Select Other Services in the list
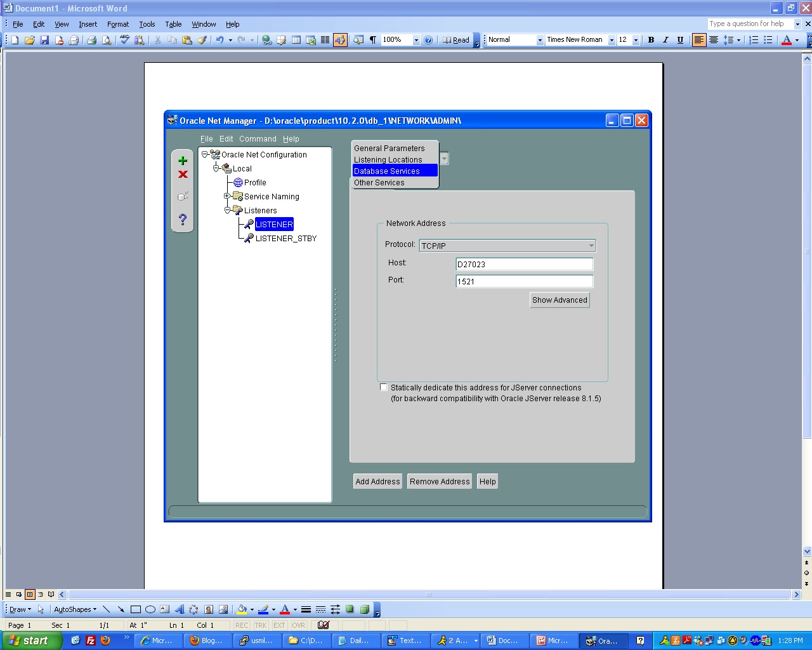This screenshot has height=650, width=812. click(x=395, y=183)
